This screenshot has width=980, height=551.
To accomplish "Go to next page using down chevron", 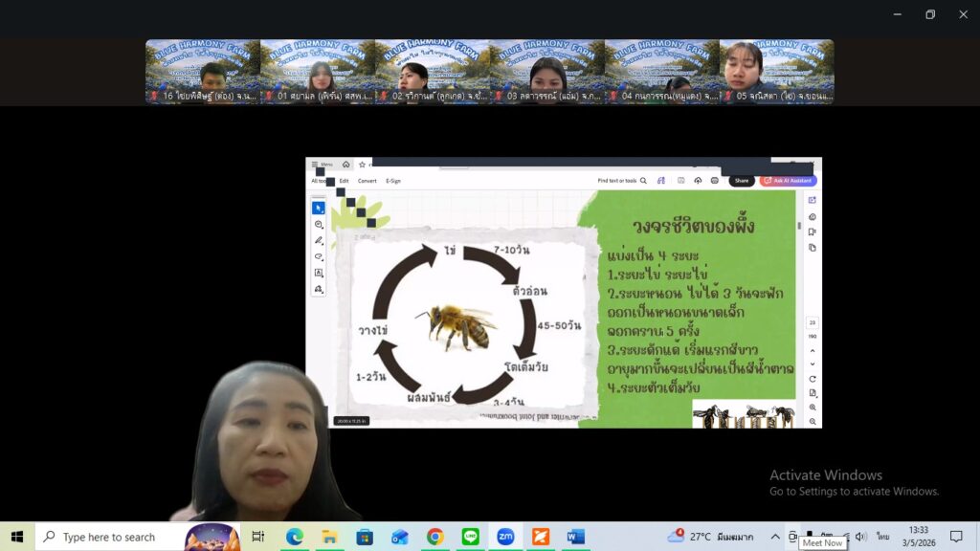I will [x=812, y=364].
